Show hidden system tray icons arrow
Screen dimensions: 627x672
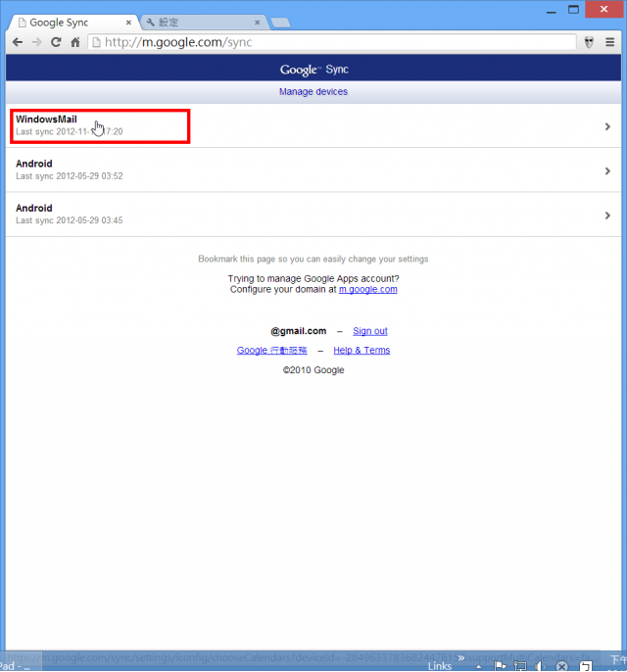479,667
